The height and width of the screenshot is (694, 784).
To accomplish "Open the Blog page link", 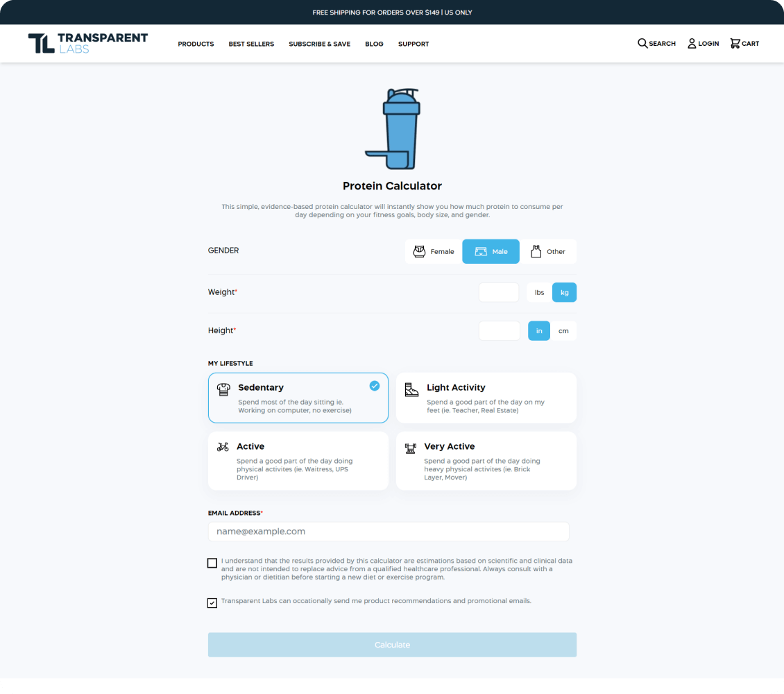I will tap(374, 44).
